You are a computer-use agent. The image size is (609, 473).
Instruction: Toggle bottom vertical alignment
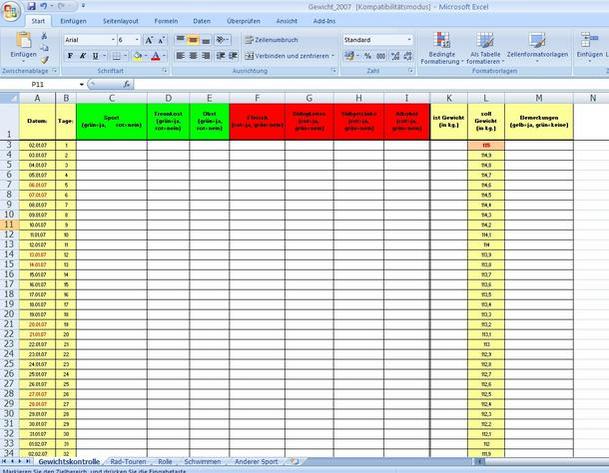tap(206, 40)
